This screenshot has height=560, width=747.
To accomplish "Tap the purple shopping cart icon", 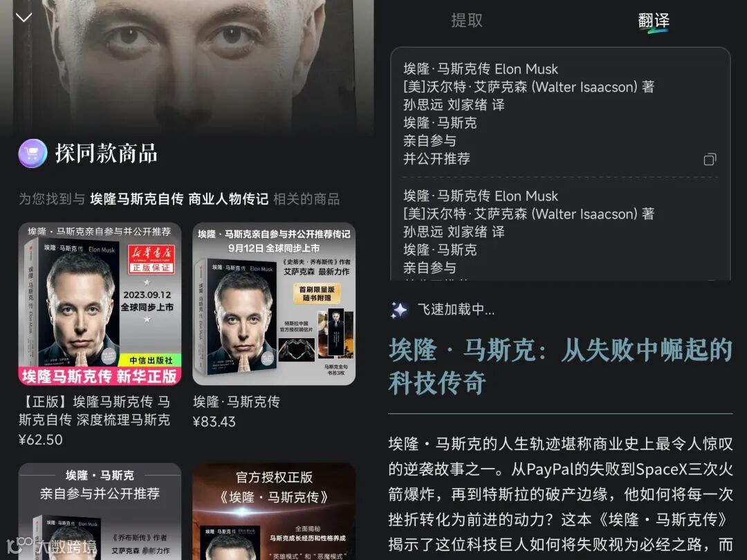I will pos(33,153).
